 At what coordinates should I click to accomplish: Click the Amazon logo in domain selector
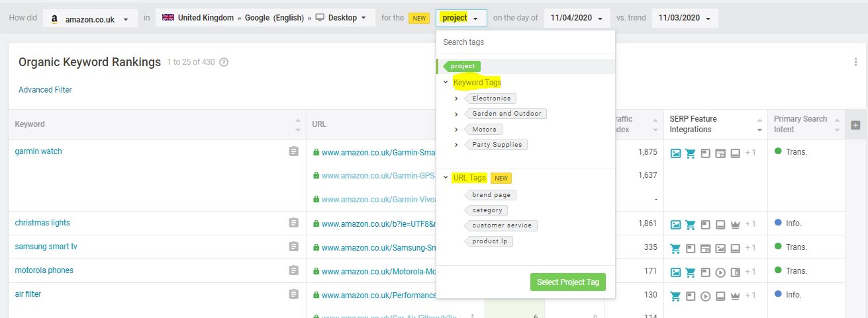pyautogui.click(x=55, y=19)
